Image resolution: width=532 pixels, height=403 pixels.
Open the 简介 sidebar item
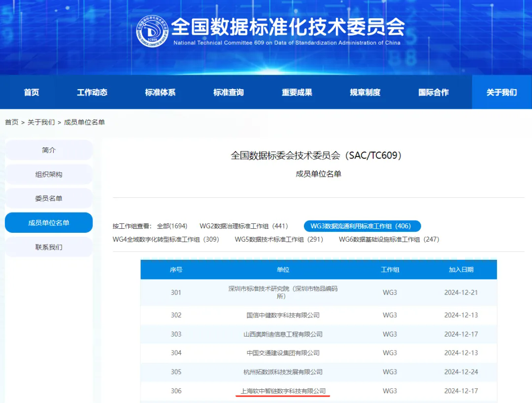(x=49, y=150)
